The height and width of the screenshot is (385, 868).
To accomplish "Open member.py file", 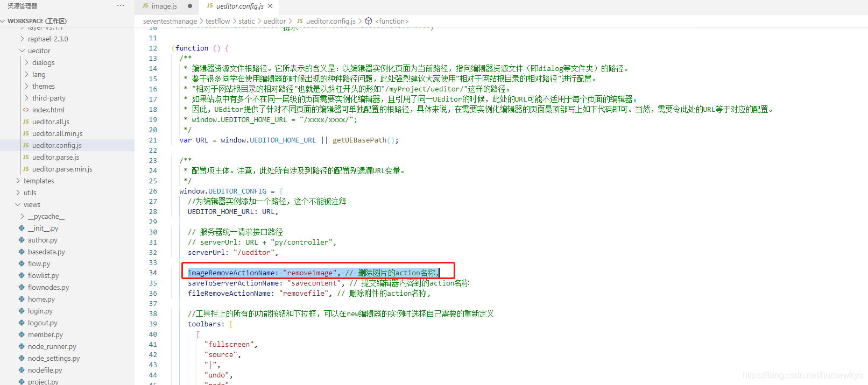I will click(x=45, y=334).
